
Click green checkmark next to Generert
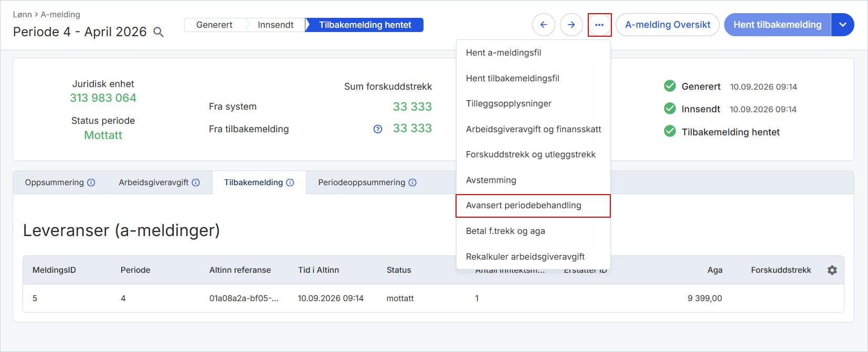coord(670,86)
